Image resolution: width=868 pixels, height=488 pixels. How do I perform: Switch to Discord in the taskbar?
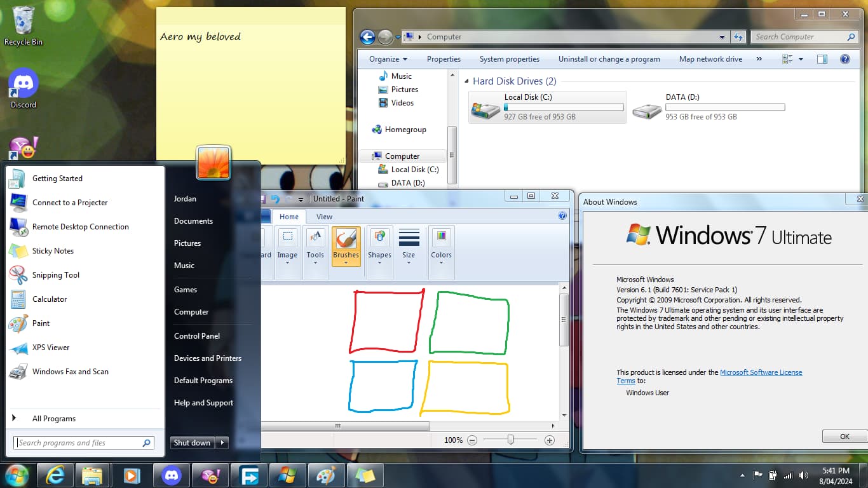click(x=171, y=475)
